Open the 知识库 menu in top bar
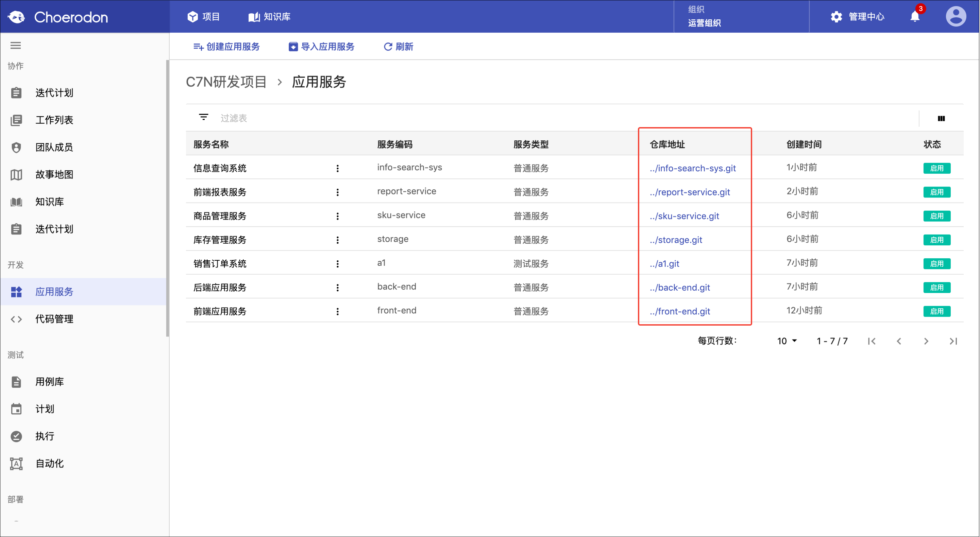 click(x=269, y=17)
